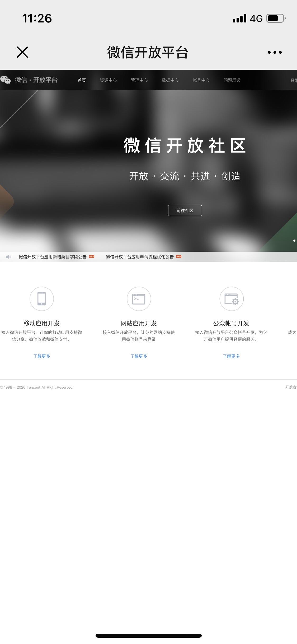Open the 新增类目字段公告 announcement
Screen dimensions: 297x644
53,257
